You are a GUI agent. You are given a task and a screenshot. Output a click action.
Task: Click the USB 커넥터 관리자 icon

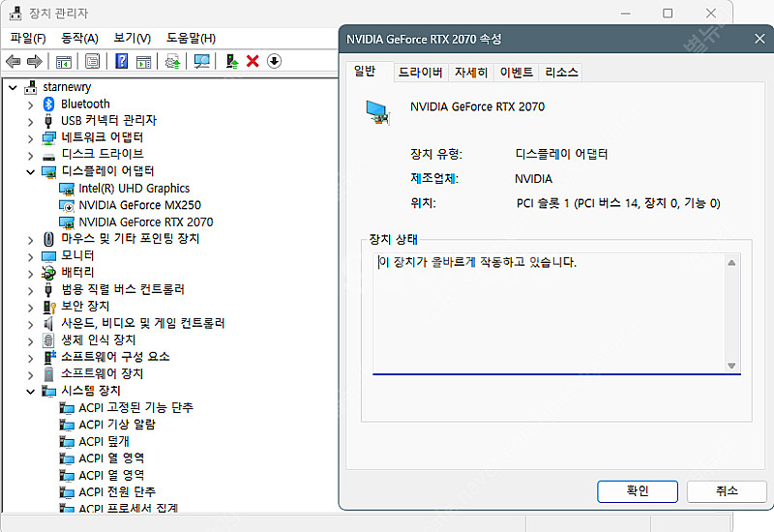(48, 121)
